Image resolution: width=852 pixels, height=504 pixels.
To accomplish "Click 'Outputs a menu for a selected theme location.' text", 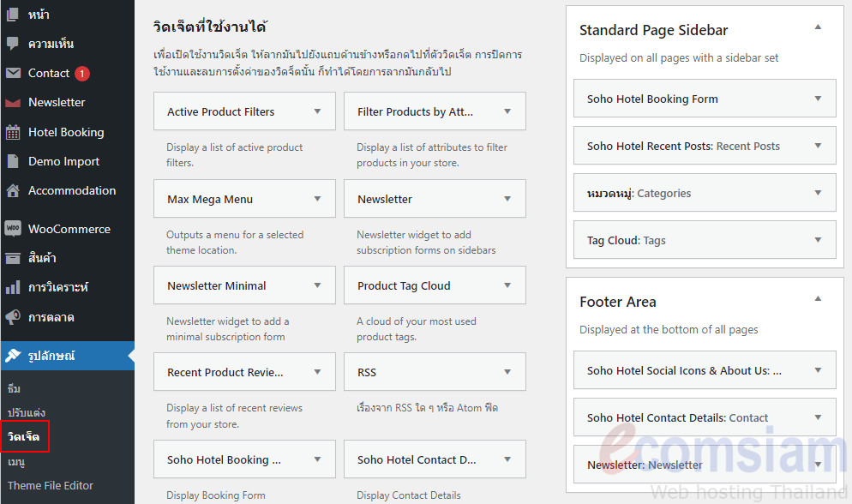I will click(235, 243).
